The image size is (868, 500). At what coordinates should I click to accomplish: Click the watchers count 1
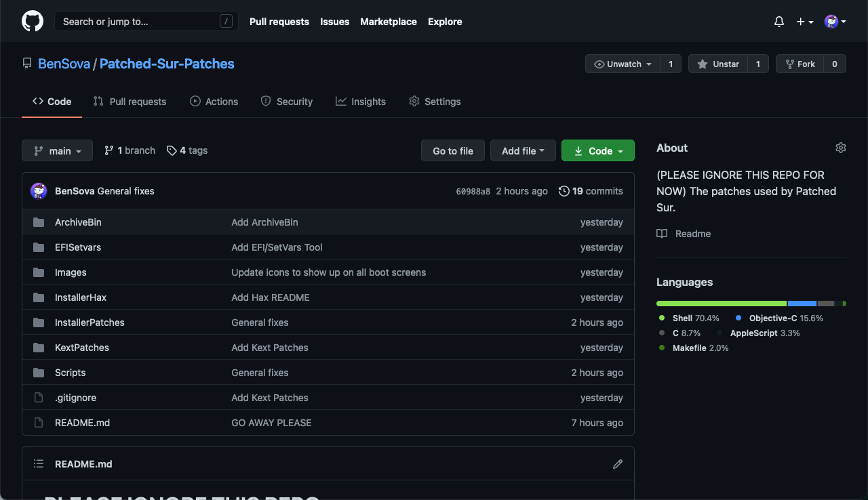point(671,64)
